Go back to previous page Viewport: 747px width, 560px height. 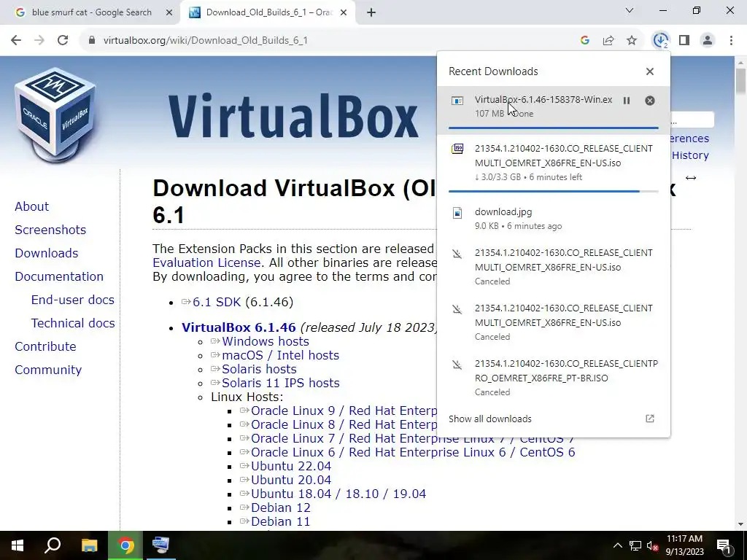(x=16, y=41)
